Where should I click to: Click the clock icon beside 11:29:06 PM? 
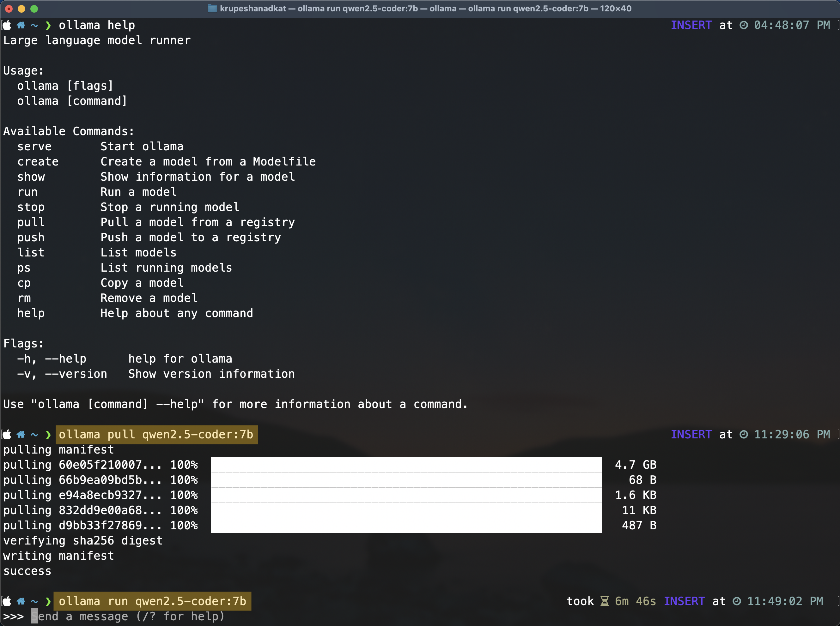[x=744, y=435]
